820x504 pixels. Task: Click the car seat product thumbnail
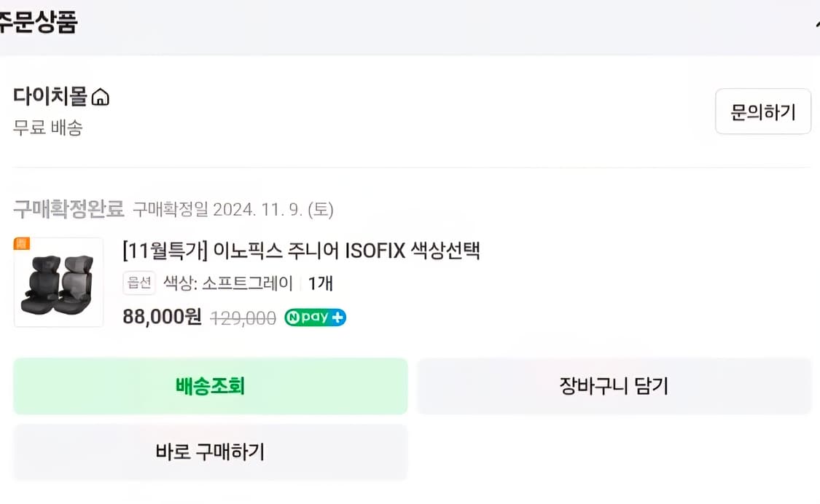click(x=58, y=283)
